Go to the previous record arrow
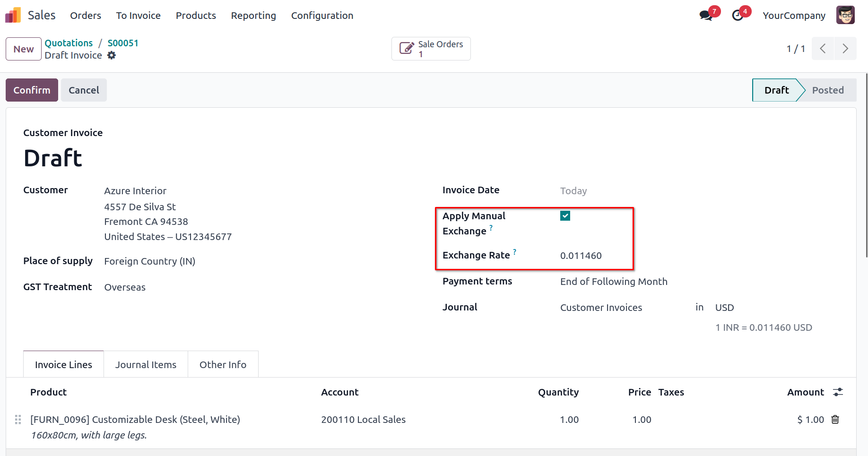 click(823, 49)
